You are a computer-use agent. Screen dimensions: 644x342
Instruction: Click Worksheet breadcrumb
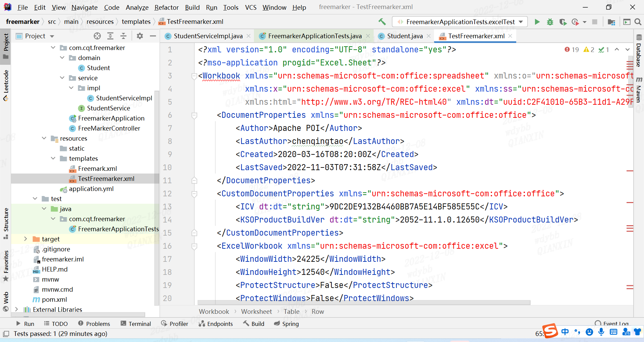click(257, 312)
